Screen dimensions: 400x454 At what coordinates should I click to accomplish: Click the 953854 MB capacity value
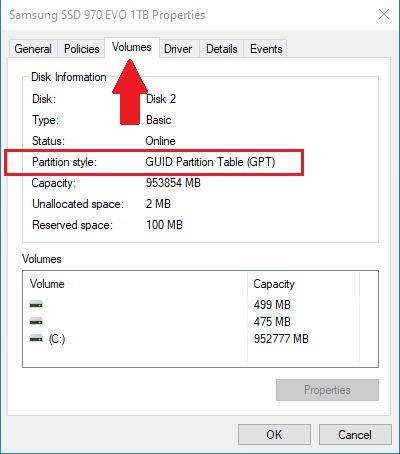click(173, 183)
